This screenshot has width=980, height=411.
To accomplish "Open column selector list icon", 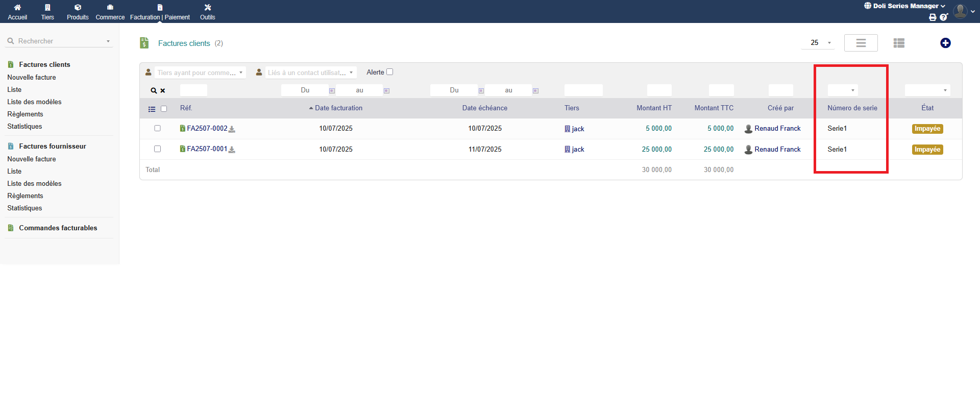I will [152, 109].
